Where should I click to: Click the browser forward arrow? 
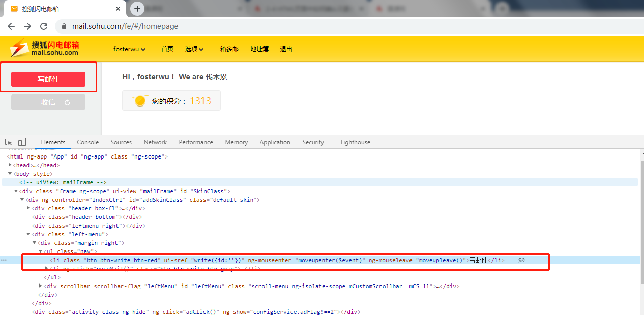(27, 26)
